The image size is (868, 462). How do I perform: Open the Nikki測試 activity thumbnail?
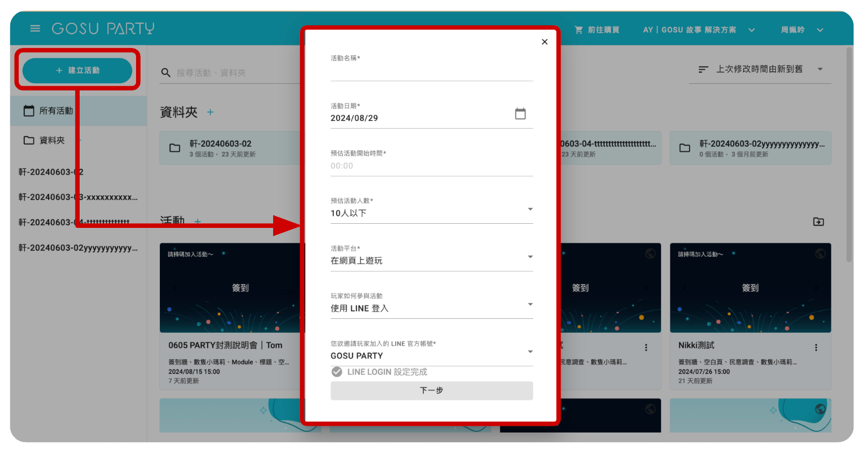[x=750, y=288]
